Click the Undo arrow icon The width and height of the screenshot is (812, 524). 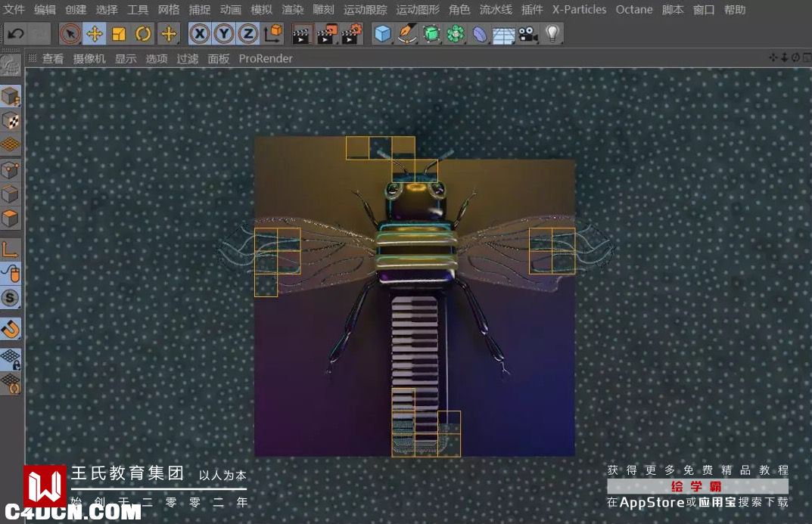(16, 34)
